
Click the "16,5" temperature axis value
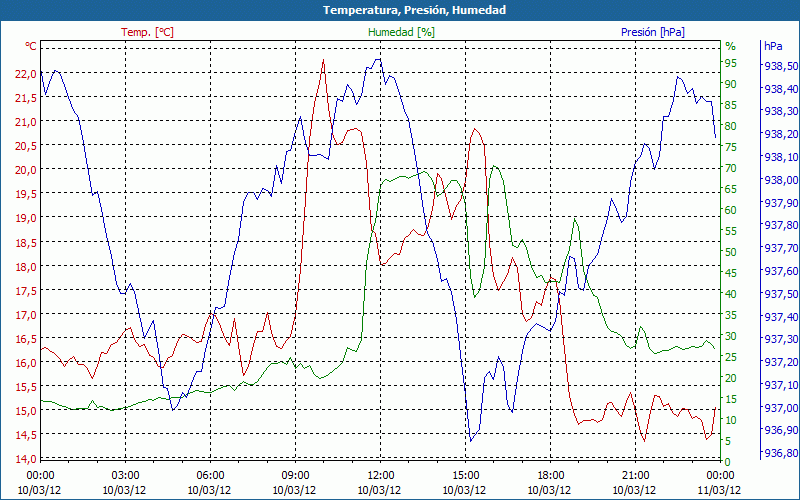coord(26,339)
